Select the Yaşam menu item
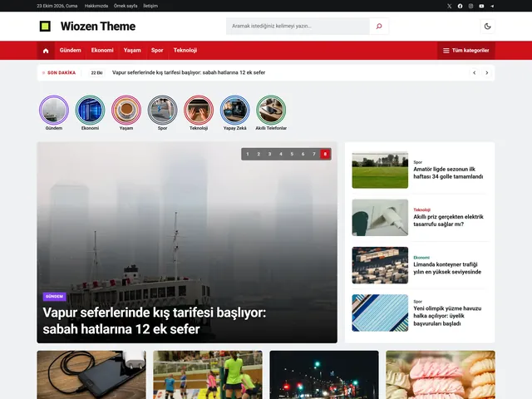This screenshot has width=532, height=399. 132,50
